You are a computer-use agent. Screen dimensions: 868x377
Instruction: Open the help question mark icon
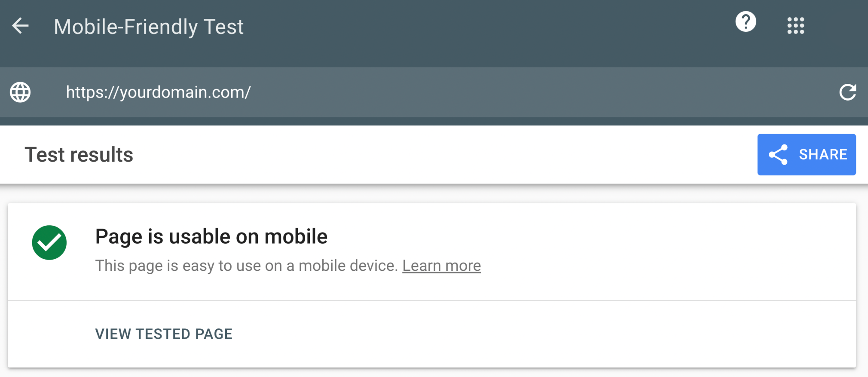coord(746,21)
